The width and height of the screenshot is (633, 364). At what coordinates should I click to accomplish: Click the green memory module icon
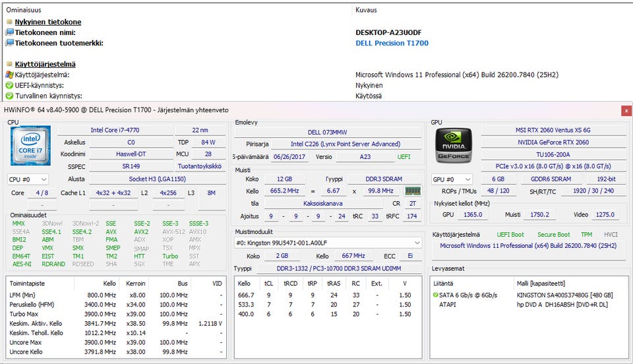click(413, 191)
